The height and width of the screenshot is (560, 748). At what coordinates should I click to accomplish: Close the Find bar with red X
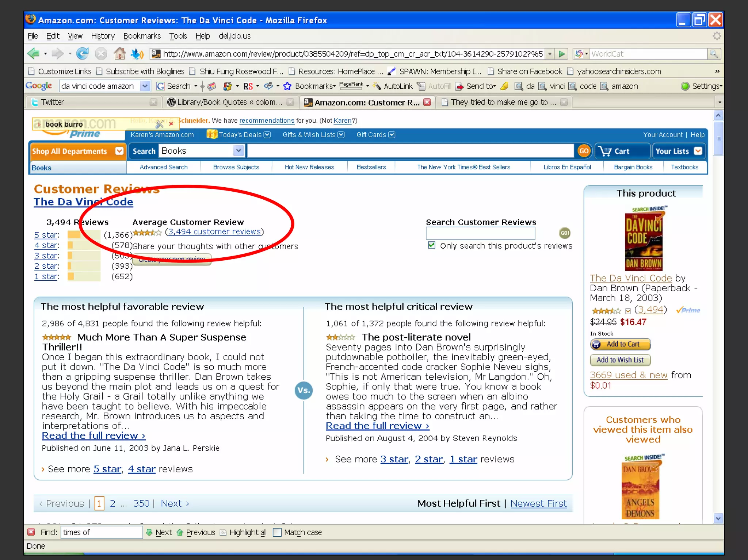(31, 532)
